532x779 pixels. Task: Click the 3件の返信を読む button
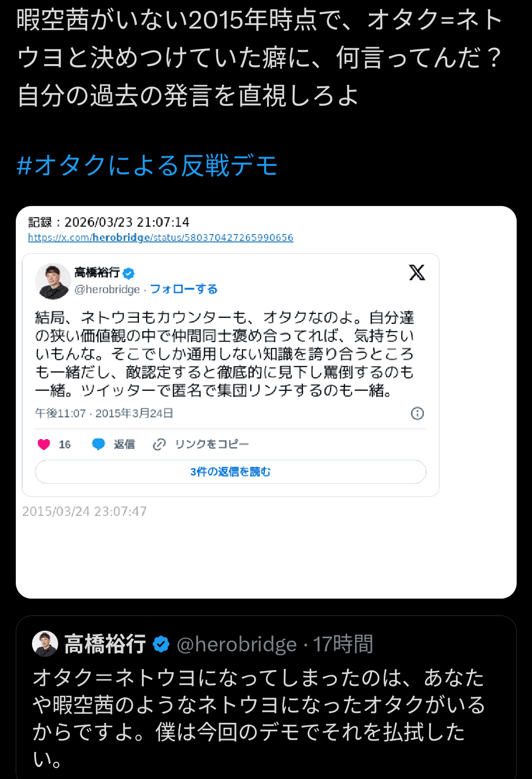[x=231, y=472]
